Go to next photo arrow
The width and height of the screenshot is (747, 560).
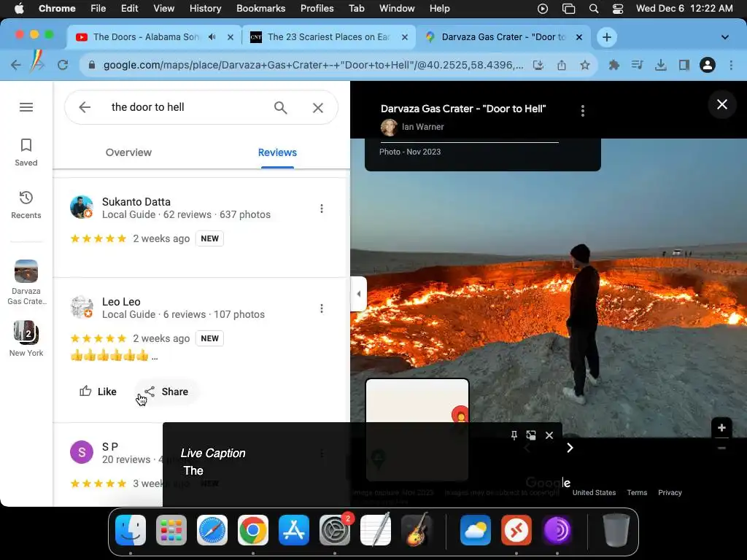569,448
